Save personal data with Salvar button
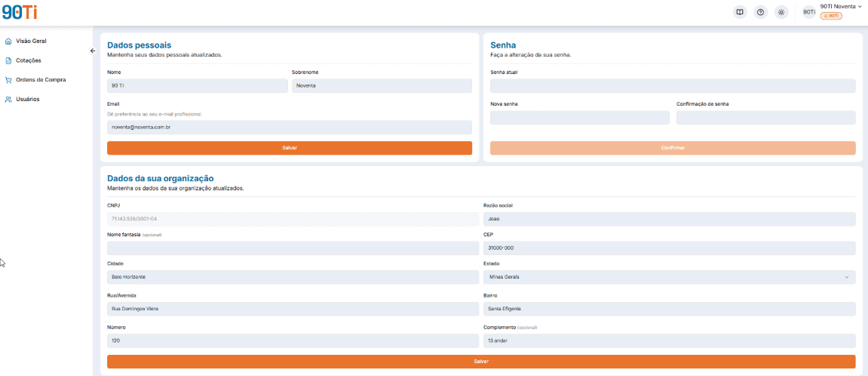The image size is (868, 376). point(290,148)
